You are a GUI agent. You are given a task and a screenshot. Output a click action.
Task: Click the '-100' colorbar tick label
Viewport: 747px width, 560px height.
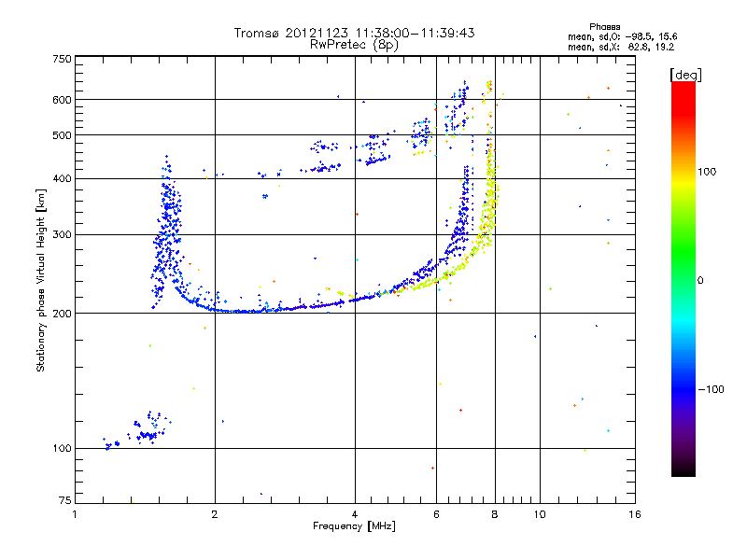point(711,389)
